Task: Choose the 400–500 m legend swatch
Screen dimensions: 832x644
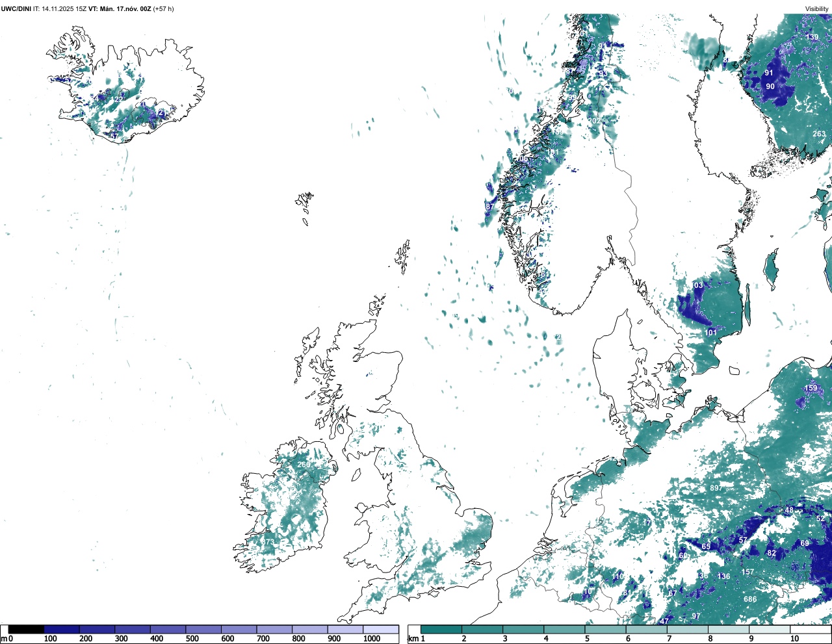Action: (x=168, y=629)
